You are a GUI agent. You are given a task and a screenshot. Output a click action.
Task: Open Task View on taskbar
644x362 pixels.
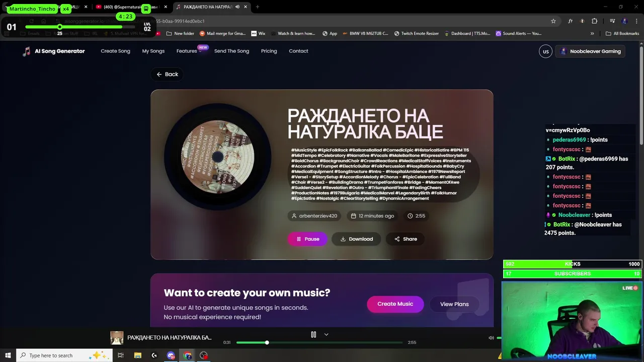point(121,355)
